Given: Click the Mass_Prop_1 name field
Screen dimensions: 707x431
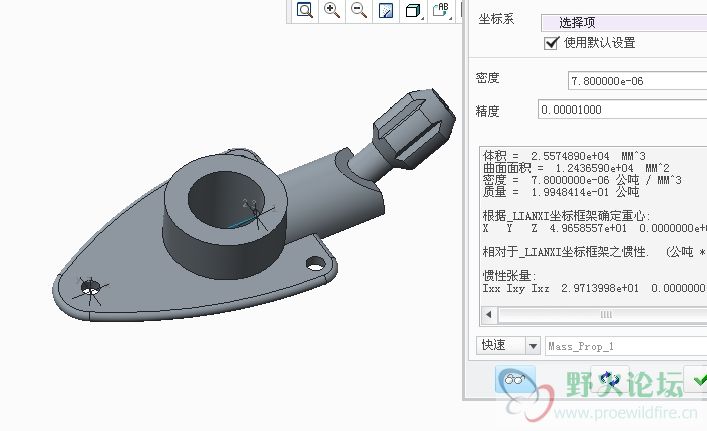Looking at the screenshot, I should (x=626, y=346).
